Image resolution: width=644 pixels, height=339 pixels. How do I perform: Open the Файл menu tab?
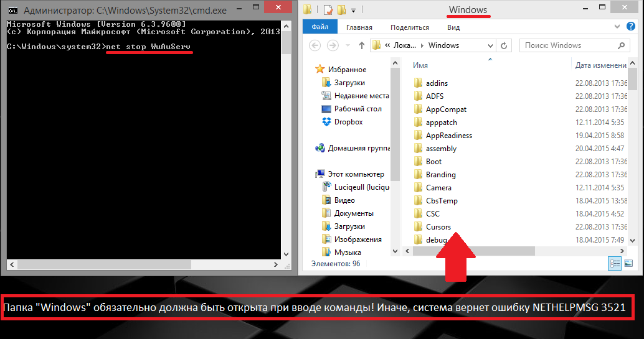point(320,27)
